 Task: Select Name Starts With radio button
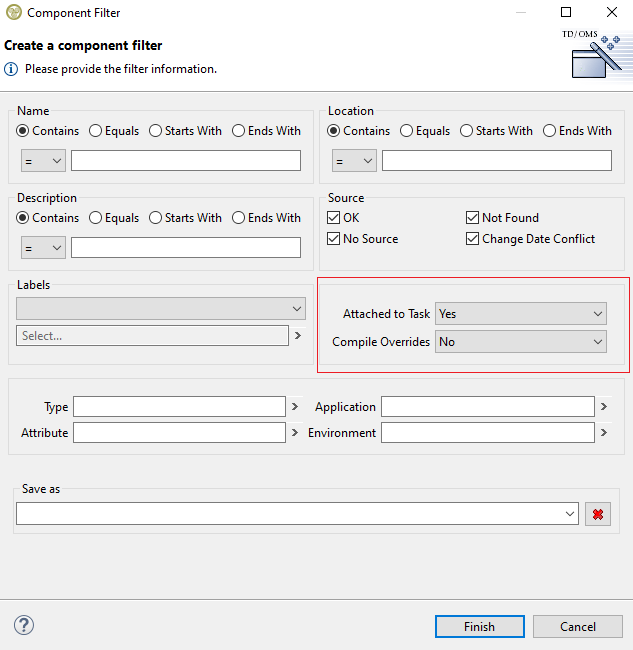click(157, 131)
